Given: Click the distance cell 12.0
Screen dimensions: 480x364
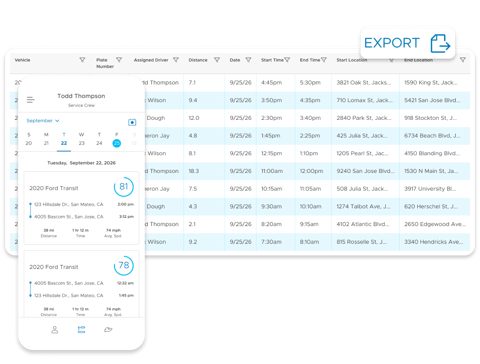Looking at the screenshot, I should pyautogui.click(x=194, y=118).
